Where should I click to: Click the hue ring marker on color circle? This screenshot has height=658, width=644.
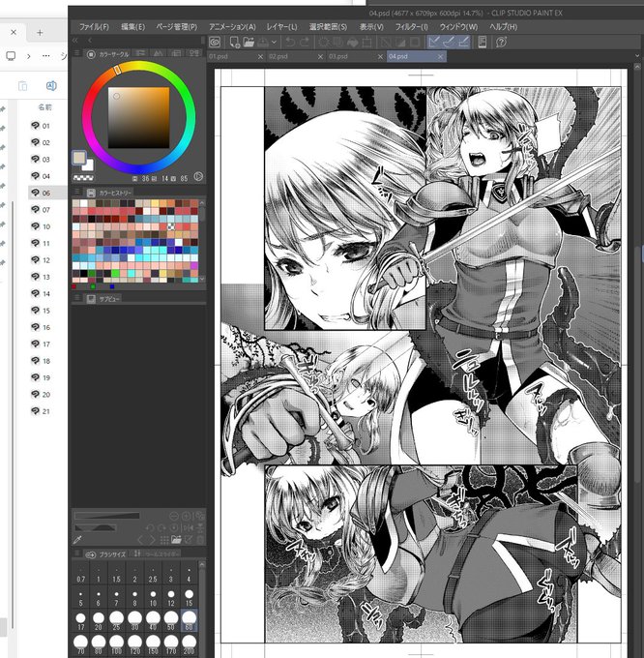(118, 70)
